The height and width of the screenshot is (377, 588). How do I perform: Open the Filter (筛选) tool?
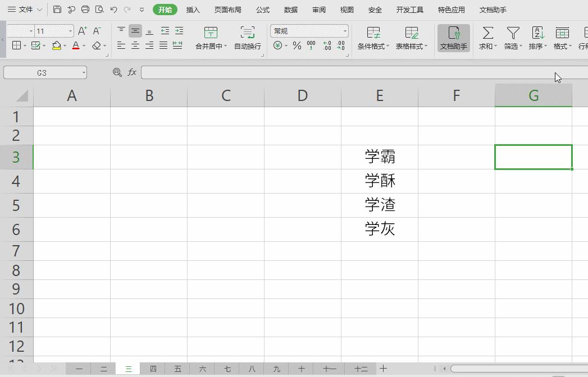click(x=512, y=38)
